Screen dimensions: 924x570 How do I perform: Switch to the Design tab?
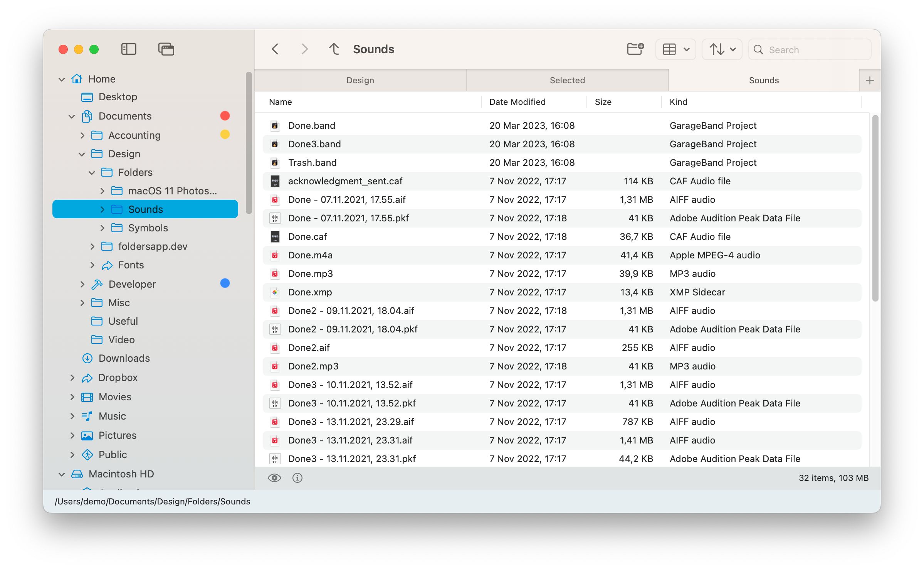tap(360, 80)
